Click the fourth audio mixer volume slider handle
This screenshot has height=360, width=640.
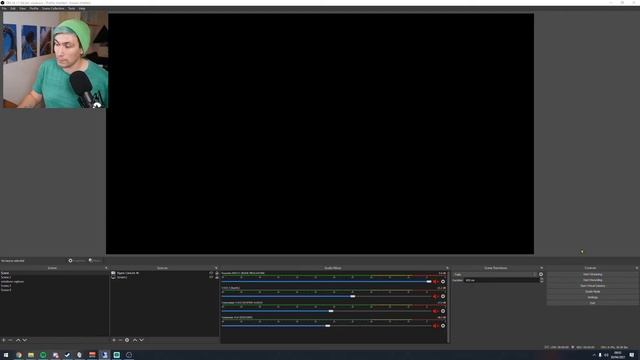328,326
